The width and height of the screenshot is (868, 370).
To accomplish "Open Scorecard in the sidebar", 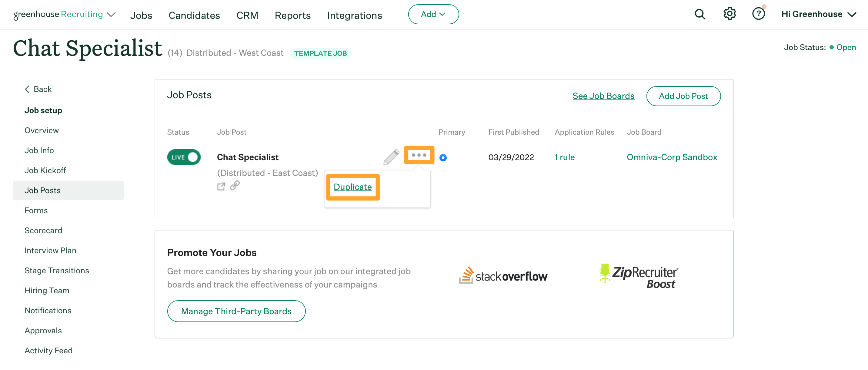I will tap(43, 230).
